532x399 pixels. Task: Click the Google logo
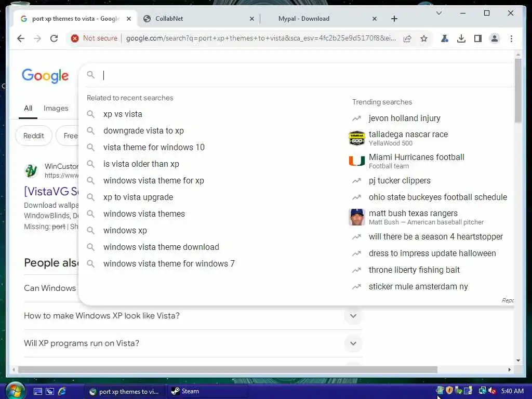pyautogui.click(x=45, y=76)
